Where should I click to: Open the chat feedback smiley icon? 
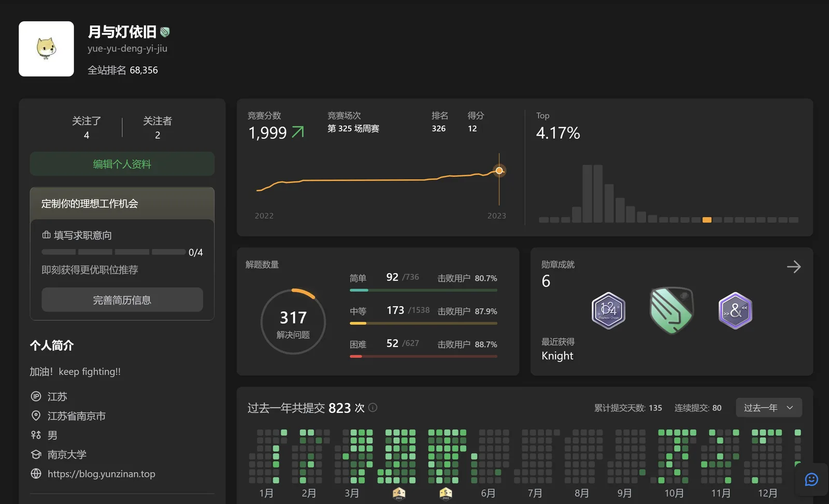811,480
